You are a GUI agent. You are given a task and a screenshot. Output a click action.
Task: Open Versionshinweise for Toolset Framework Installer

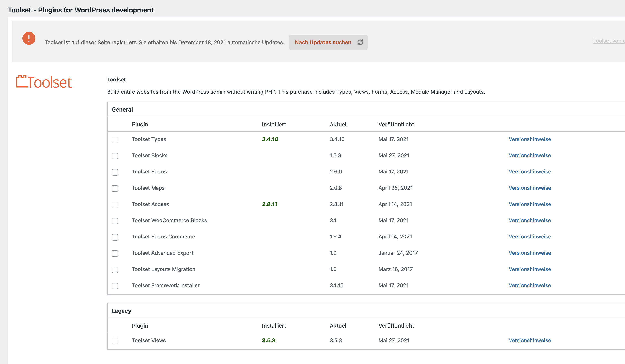click(x=530, y=285)
